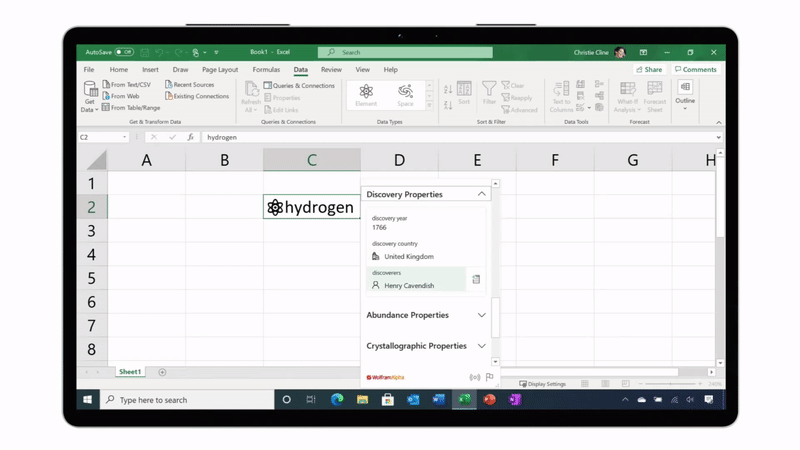The height and width of the screenshot is (450, 800).
Task: Click the Sort button
Action: tap(464, 93)
